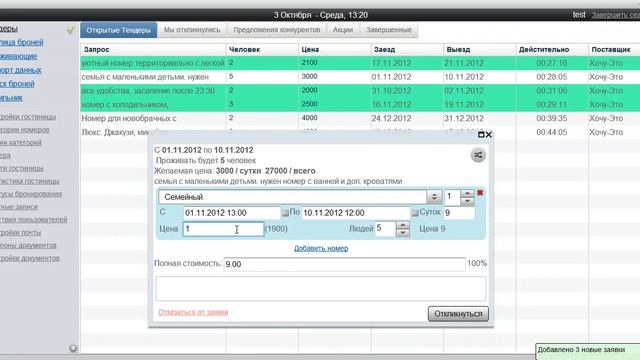Click the shuffle icon in the tender dialog

tap(478, 155)
